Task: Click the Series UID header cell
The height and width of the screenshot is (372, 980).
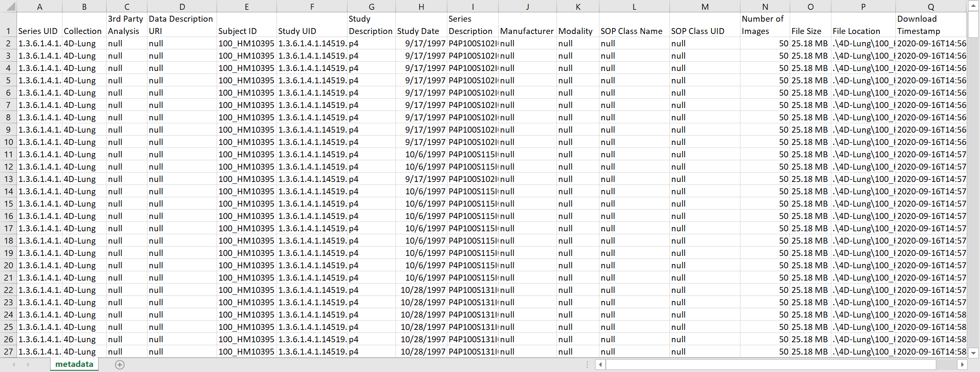Action: [x=40, y=25]
